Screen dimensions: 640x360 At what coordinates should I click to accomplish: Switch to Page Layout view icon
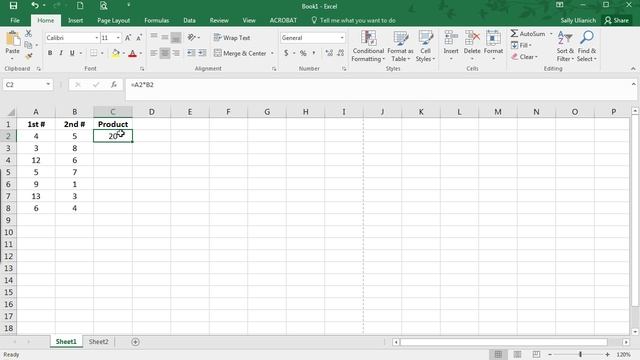pyautogui.click(x=517, y=354)
